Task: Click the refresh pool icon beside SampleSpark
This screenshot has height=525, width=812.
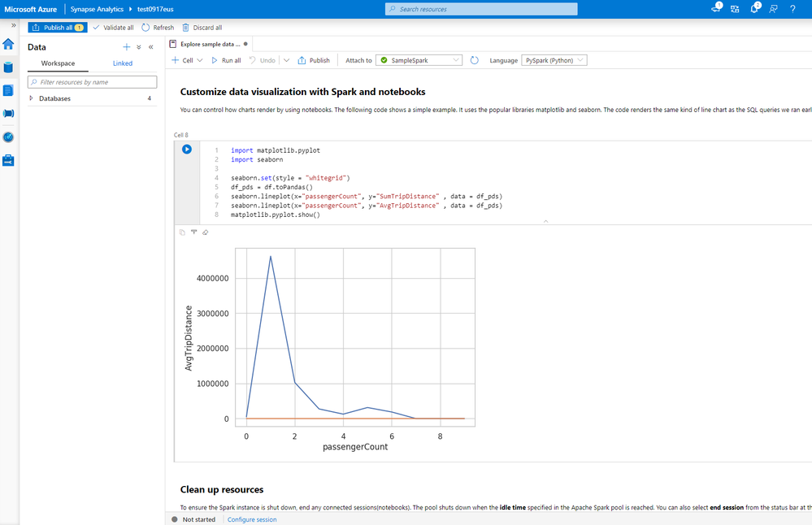Action: point(475,61)
